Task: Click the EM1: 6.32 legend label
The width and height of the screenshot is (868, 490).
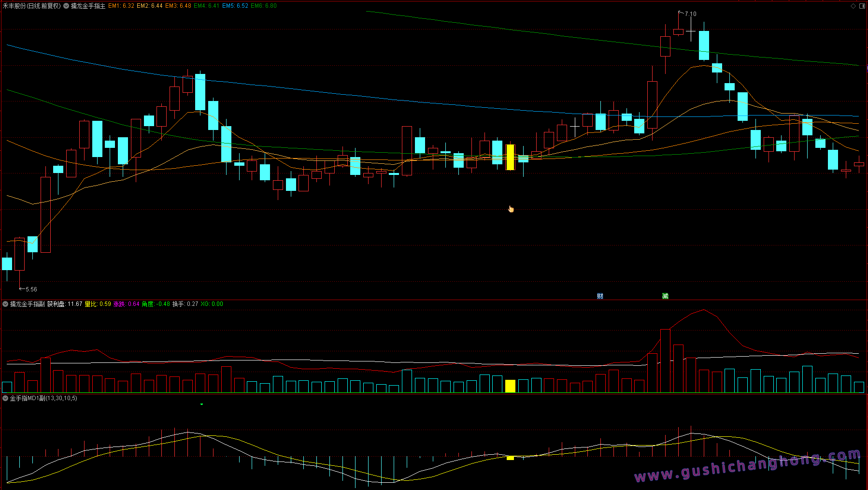Action: point(121,6)
